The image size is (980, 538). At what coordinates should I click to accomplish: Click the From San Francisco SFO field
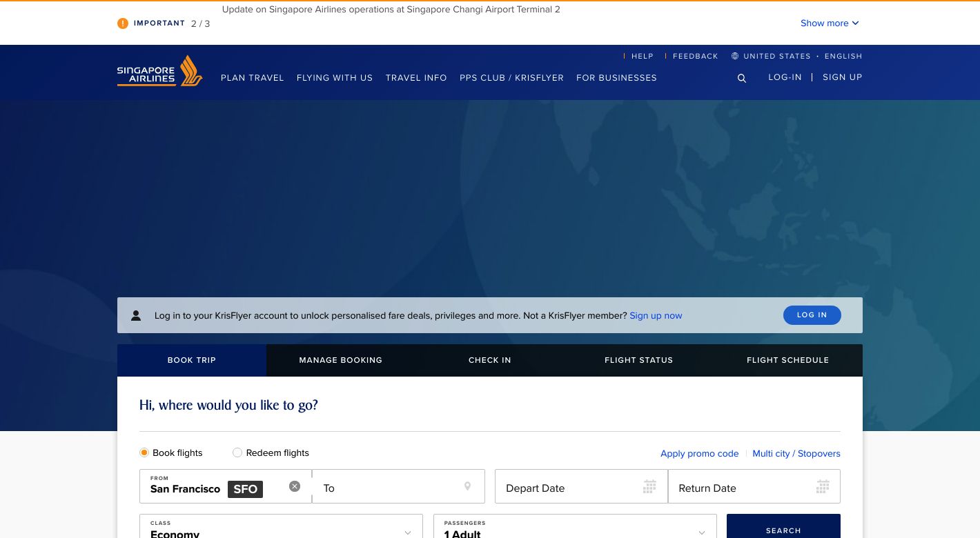[x=226, y=486]
